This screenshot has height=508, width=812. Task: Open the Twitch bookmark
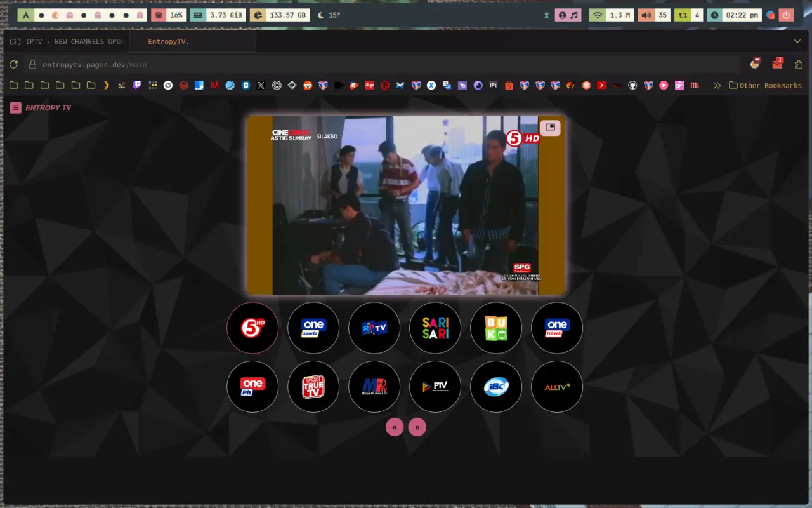[137, 85]
